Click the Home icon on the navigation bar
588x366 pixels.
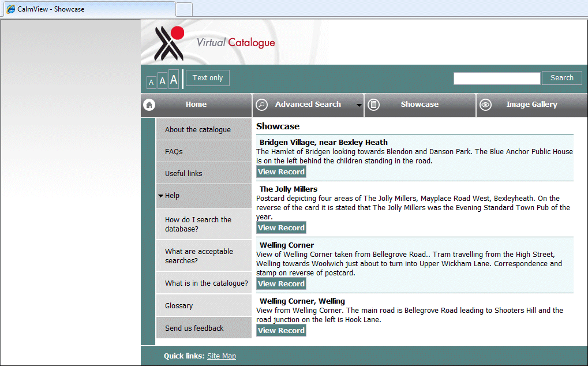pyautogui.click(x=149, y=104)
